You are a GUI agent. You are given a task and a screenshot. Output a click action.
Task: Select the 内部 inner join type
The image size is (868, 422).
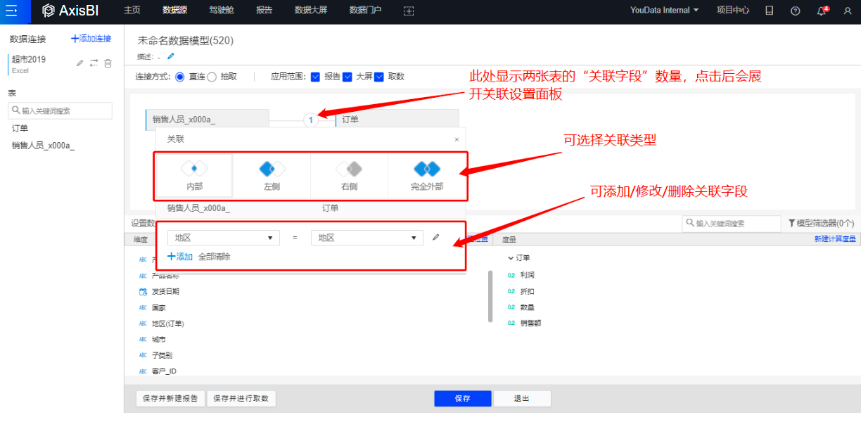[x=194, y=174]
